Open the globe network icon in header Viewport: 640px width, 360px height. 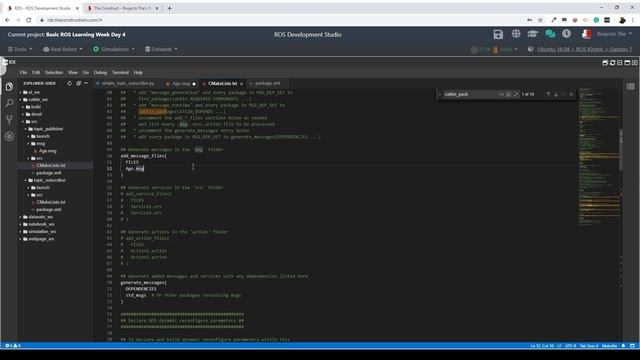point(516,34)
